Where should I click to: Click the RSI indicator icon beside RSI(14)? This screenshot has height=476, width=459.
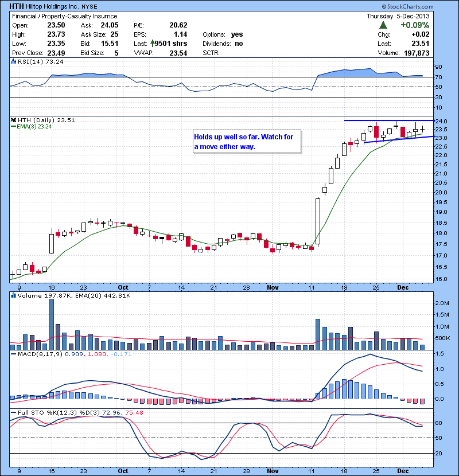pos(13,61)
